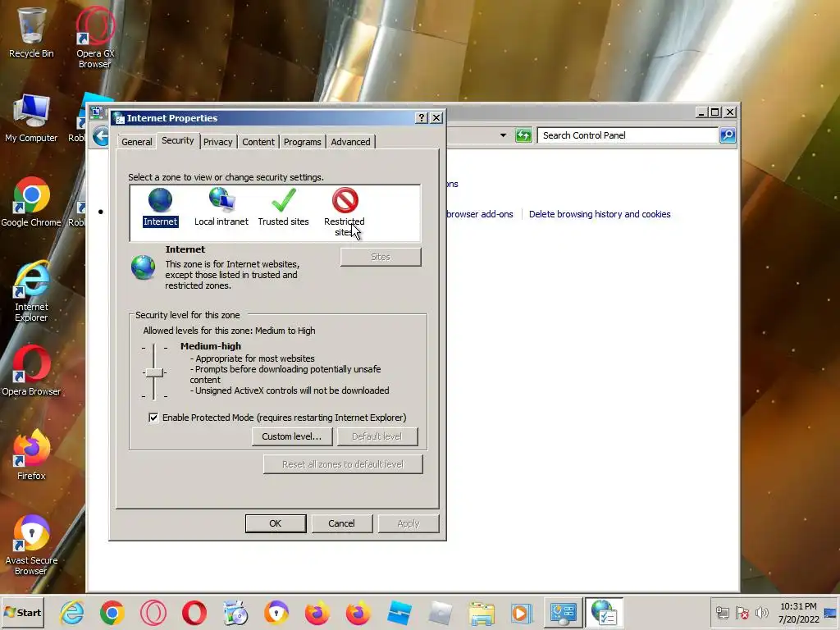Image resolution: width=840 pixels, height=630 pixels.
Task: Open Avast Secure Browser desktop shortcut
Action: (31, 546)
